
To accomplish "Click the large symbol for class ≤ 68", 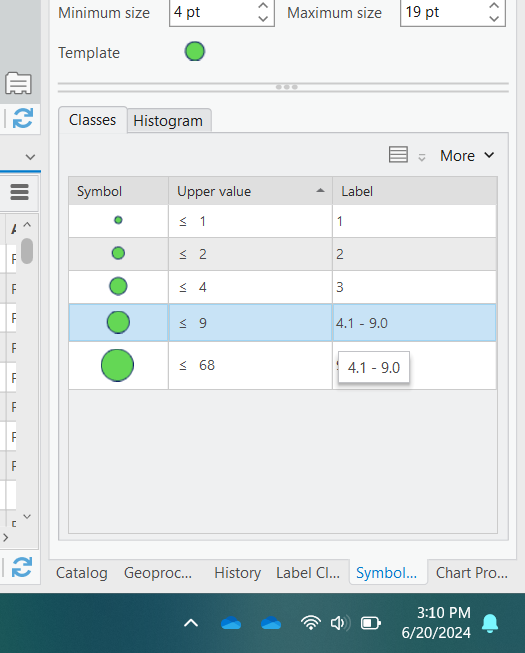I will click(x=117, y=365).
